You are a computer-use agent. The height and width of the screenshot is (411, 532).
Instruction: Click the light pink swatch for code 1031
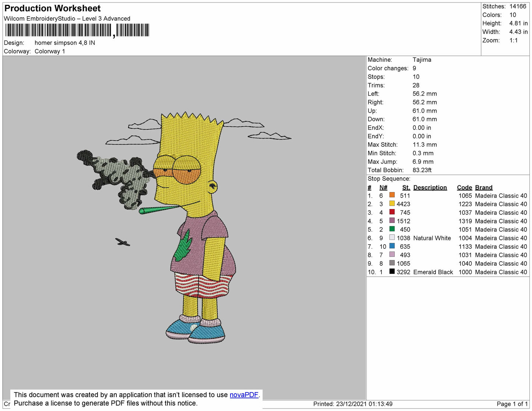point(392,254)
